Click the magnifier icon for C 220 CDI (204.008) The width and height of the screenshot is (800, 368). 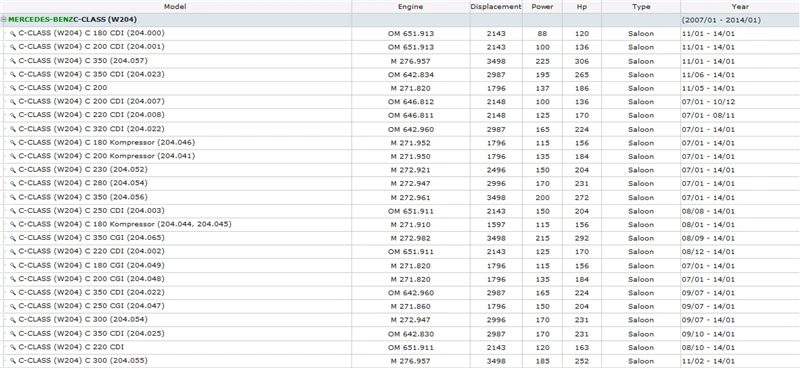13,115
